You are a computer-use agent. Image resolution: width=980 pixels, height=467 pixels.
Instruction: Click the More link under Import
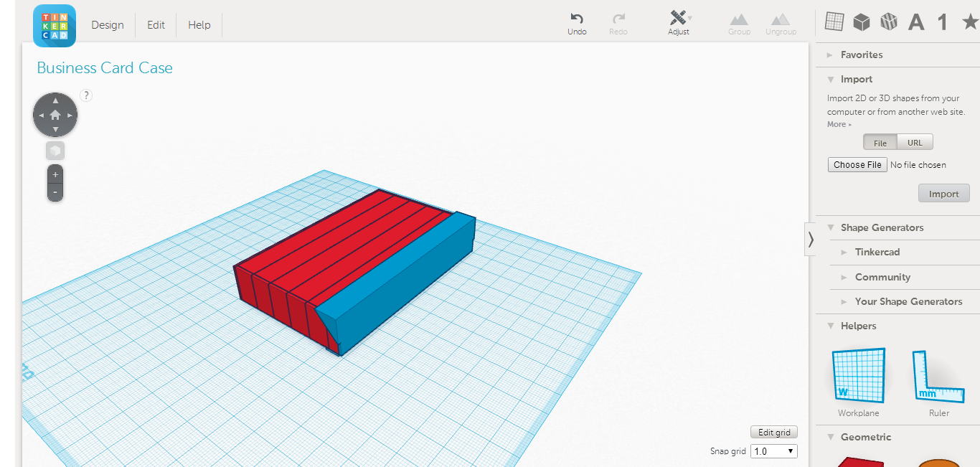pyautogui.click(x=839, y=125)
